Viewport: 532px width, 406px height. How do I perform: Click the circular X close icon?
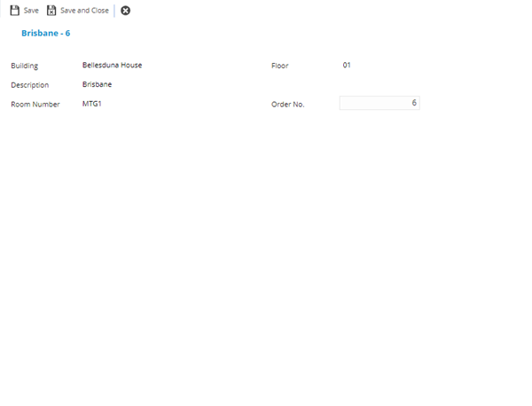tap(125, 11)
